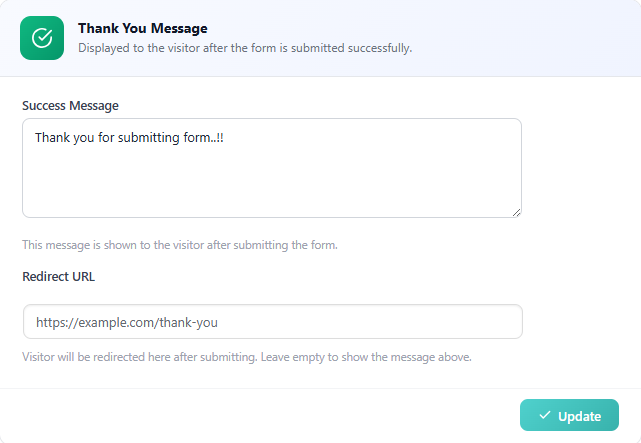Click empty space at Redirect URL field's right end
Screen dimensions: 641x443
click(x=480, y=322)
